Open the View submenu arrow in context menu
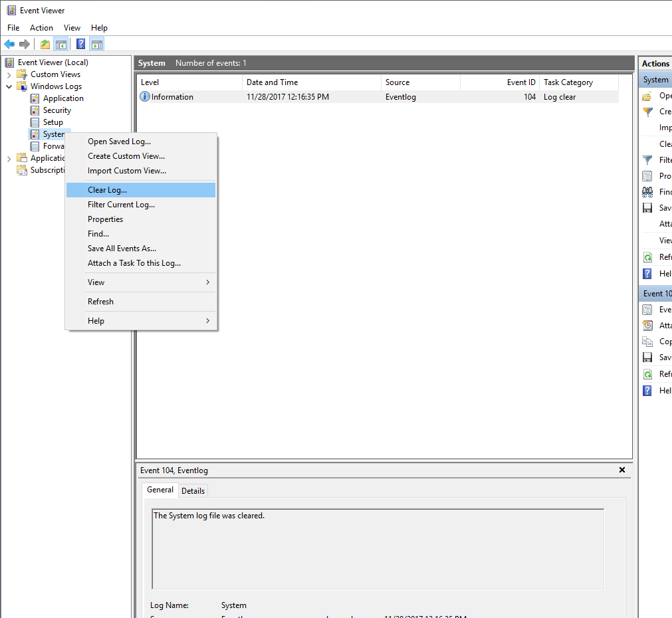 pyautogui.click(x=208, y=282)
